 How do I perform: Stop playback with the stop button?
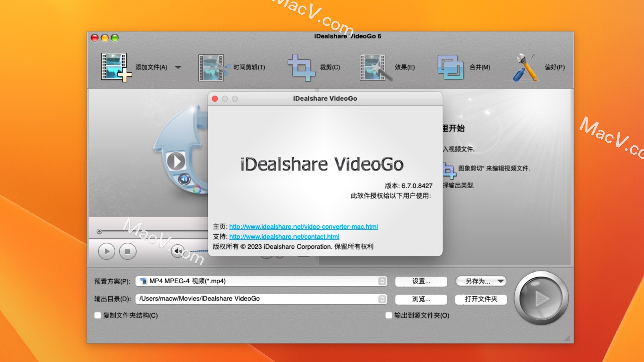[x=127, y=251]
